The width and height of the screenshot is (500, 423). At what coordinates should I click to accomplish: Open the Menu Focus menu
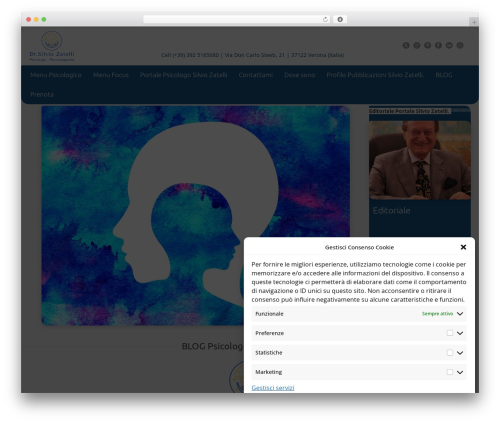[111, 75]
